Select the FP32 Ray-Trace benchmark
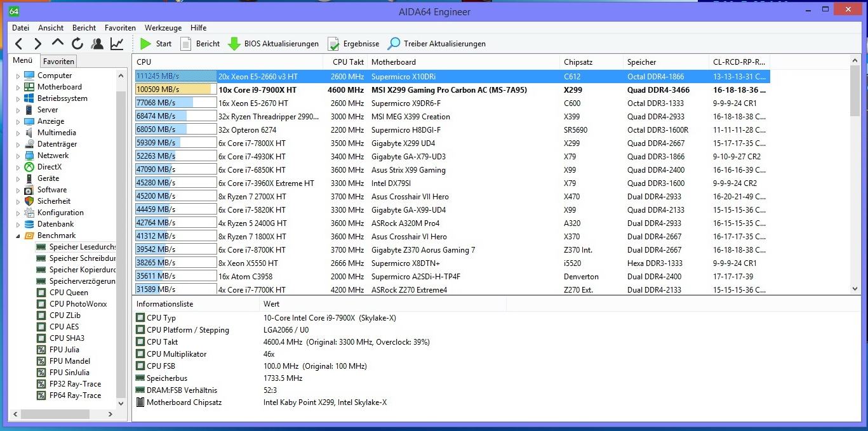The height and width of the screenshot is (431, 868). (69, 384)
